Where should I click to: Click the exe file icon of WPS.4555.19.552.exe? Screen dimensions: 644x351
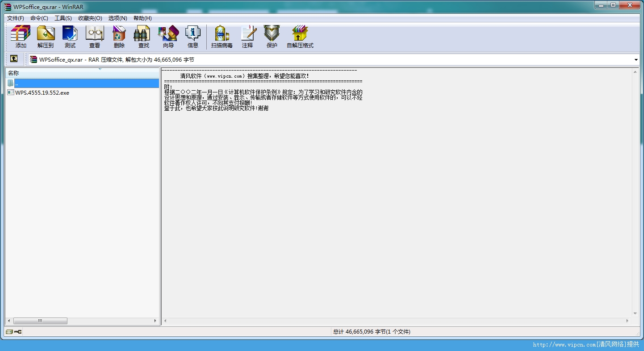point(11,92)
